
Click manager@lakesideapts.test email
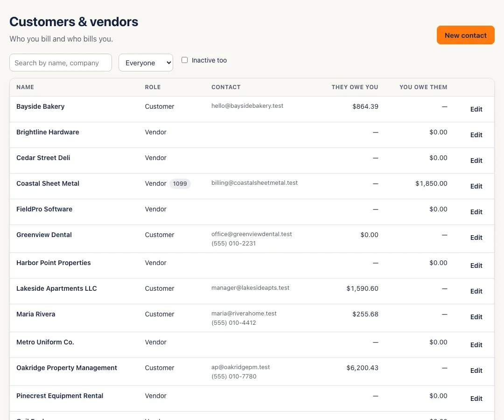point(251,288)
